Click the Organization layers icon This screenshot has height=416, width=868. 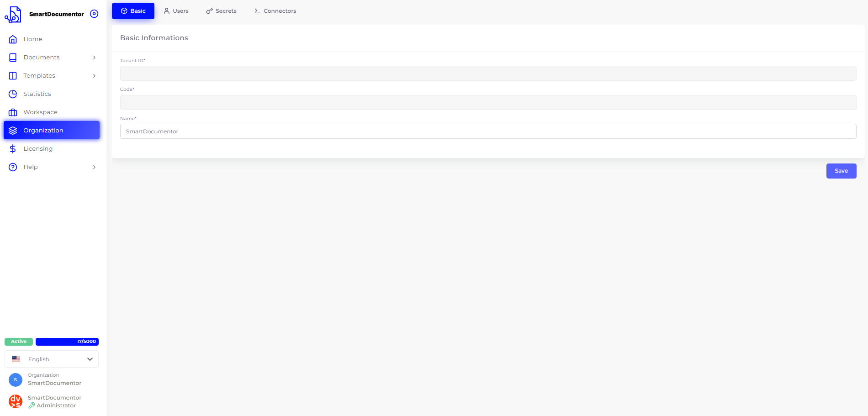[13, 131]
